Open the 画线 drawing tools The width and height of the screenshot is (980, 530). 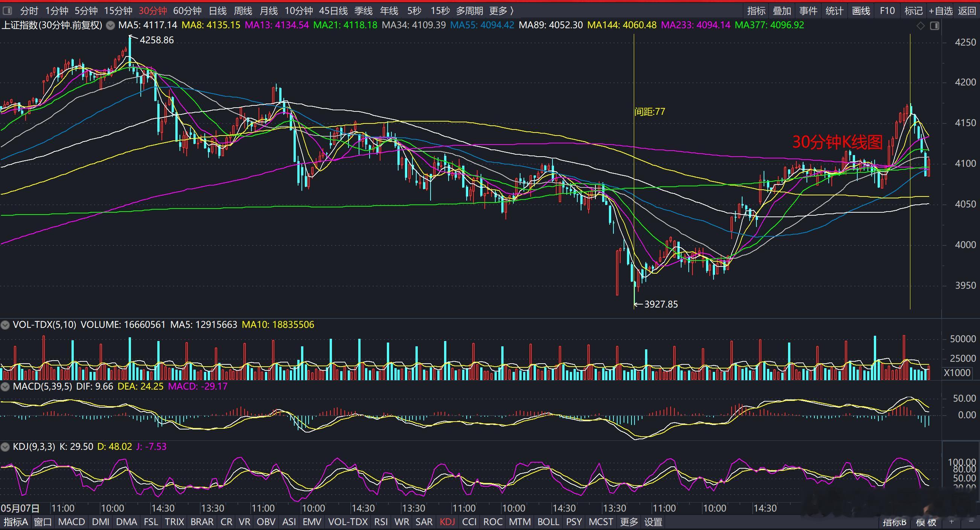[861, 11]
